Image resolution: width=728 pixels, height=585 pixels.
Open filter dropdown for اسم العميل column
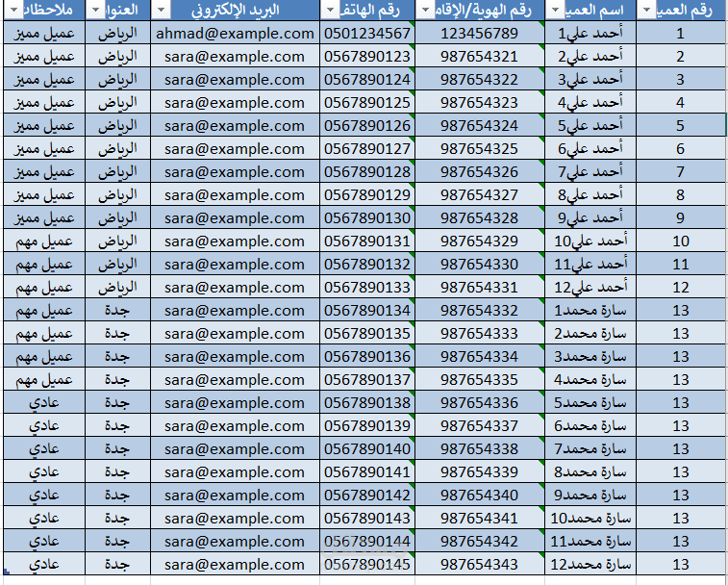[x=553, y=11]
